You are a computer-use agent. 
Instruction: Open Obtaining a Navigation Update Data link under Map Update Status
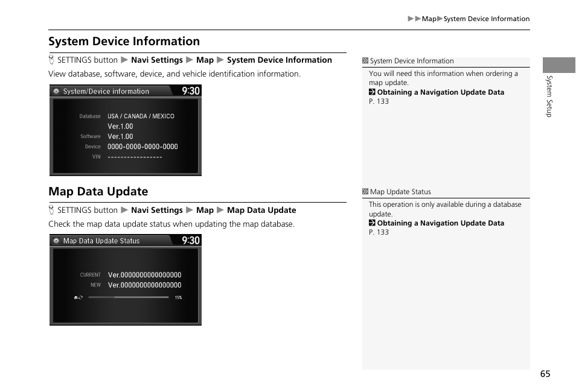(440, 223)
